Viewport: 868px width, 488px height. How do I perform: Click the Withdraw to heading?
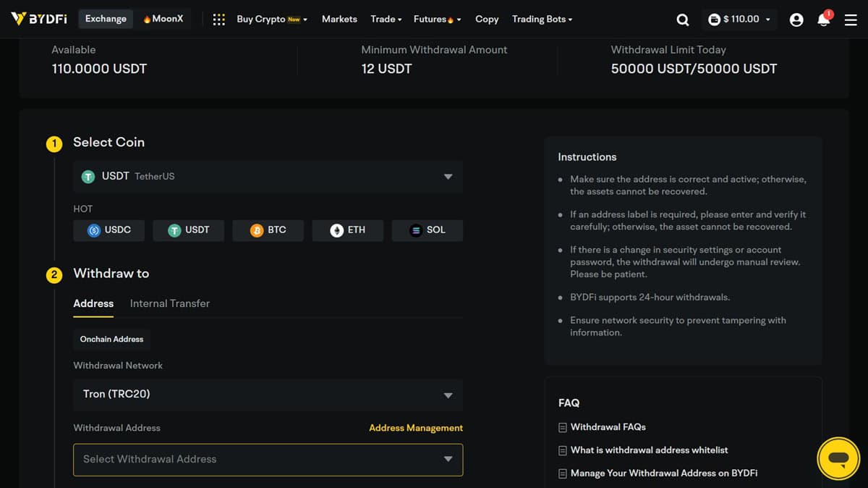coord(111,274)
